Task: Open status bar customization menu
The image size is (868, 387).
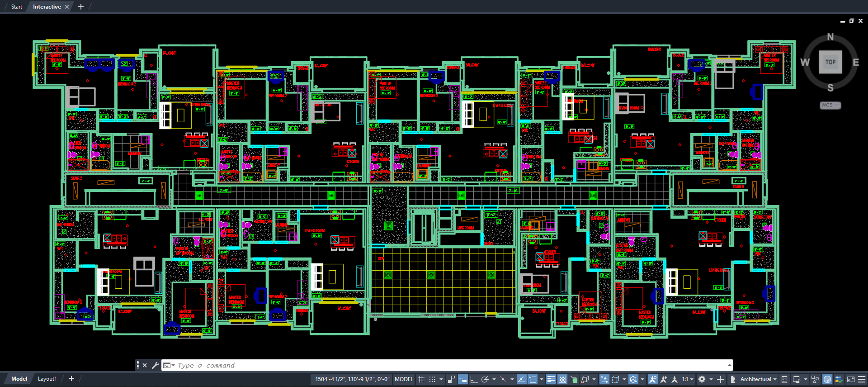Action: 862,379
